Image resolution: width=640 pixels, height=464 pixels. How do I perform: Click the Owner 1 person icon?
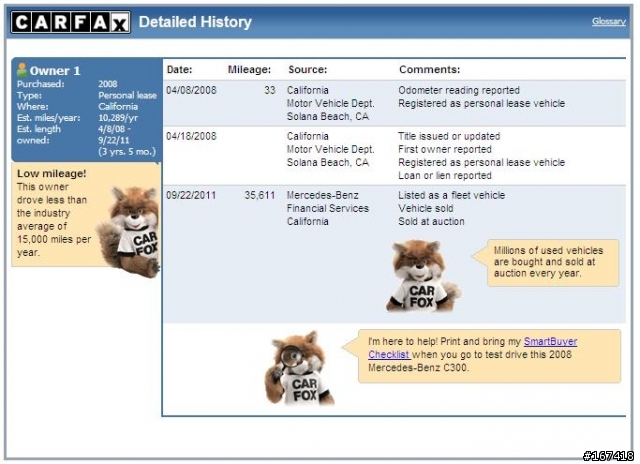[22, 70]
